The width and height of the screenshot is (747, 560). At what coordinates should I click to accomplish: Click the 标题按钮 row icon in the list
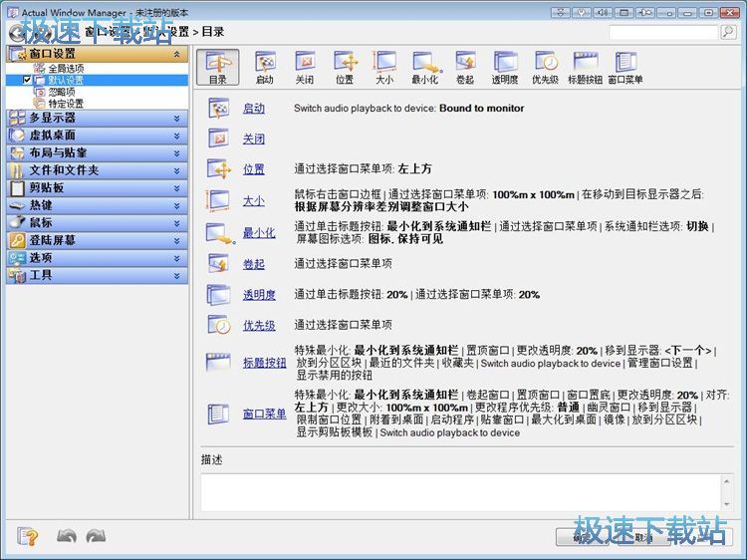218,363
